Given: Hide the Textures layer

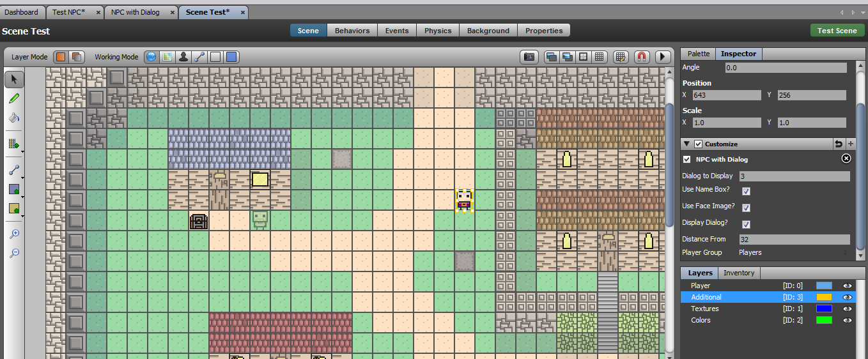Looking at the screenshot, I should coord(848,309).
